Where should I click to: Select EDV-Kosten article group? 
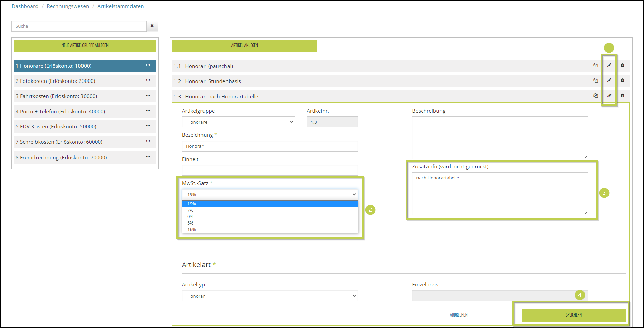point(56,127)
